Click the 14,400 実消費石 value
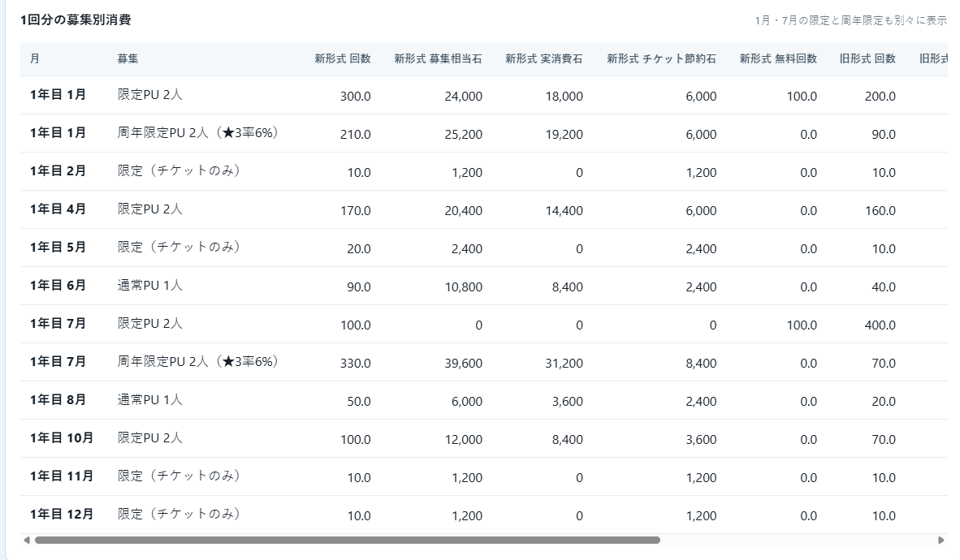The height and width of the screenshot is (560, 960). 564,211
